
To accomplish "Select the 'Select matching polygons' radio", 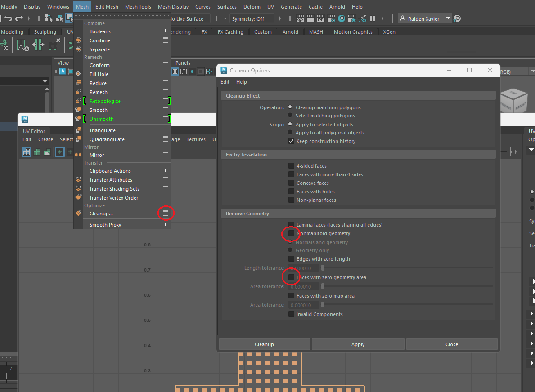I will pyautogui.click(x=290, y=115).
